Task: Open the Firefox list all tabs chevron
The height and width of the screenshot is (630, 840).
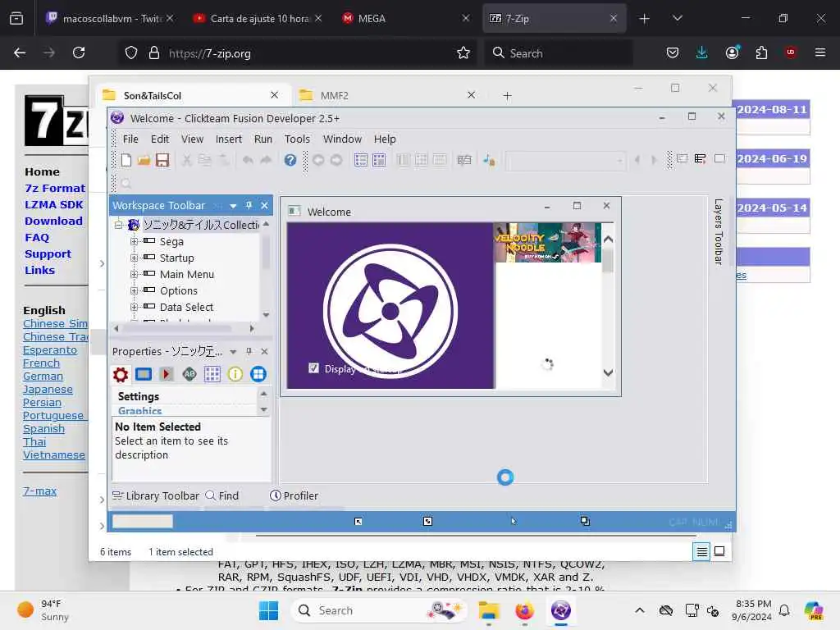Action: coord(677,18)
